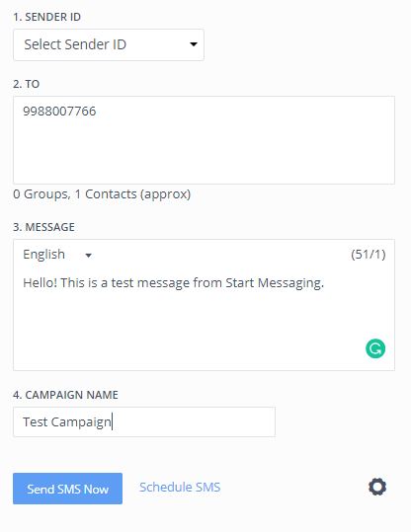Open the gear settings icon
Image resolution: width=411 pixels, height=532 pixels.
pos(377,487)
